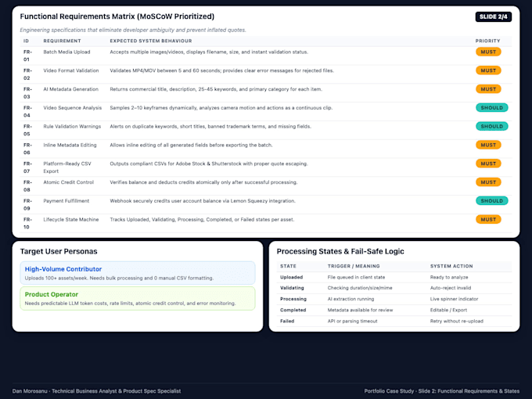The width and height of the screenshot is (532, 399).
Task: Click the 'Alerts on duplicate keywords' behaviour text
Action: 210,126
